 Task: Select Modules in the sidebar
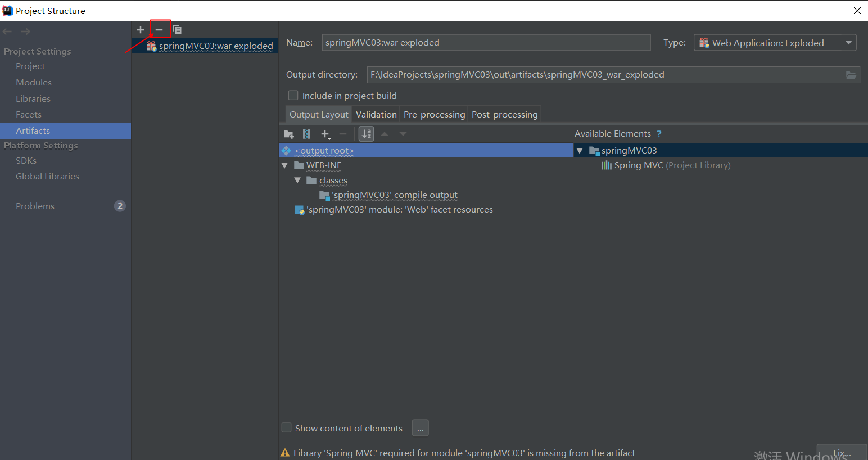[x=34, y=83]
